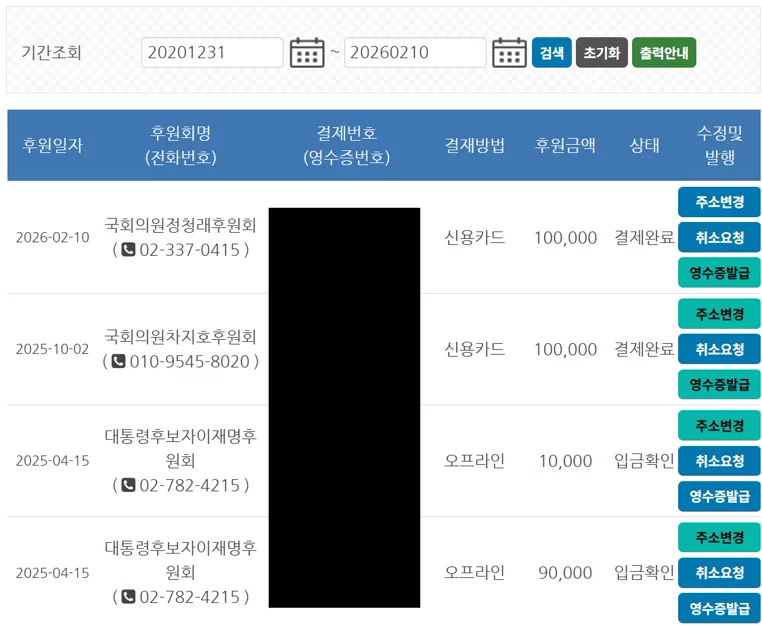Click the end date field 20260210
This screenshot has width=762, height=626.
point(415,52)
